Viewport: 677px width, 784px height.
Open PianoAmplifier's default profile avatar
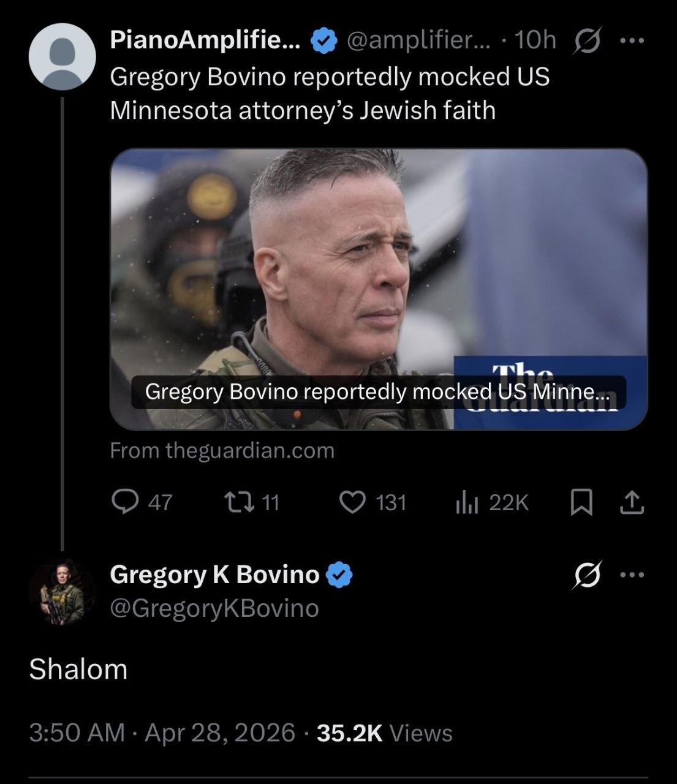tap(62, 57)
